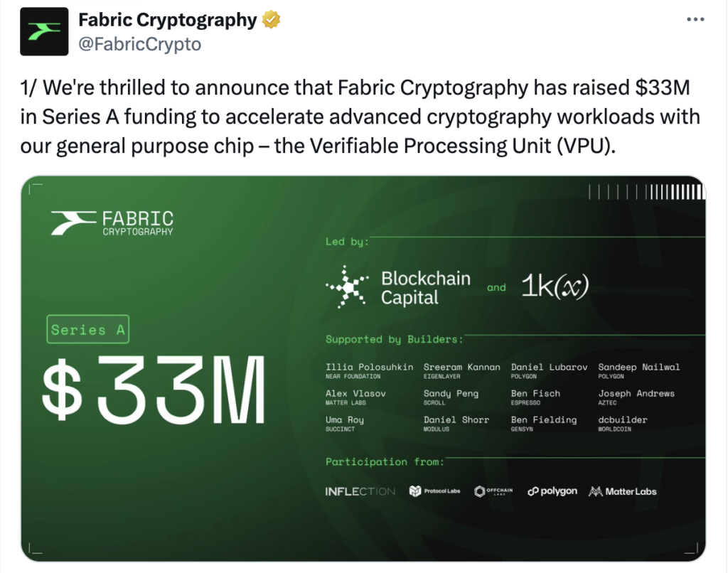Click Sreeram Kannan's name

pyautogui.click(x=462, y=367)
